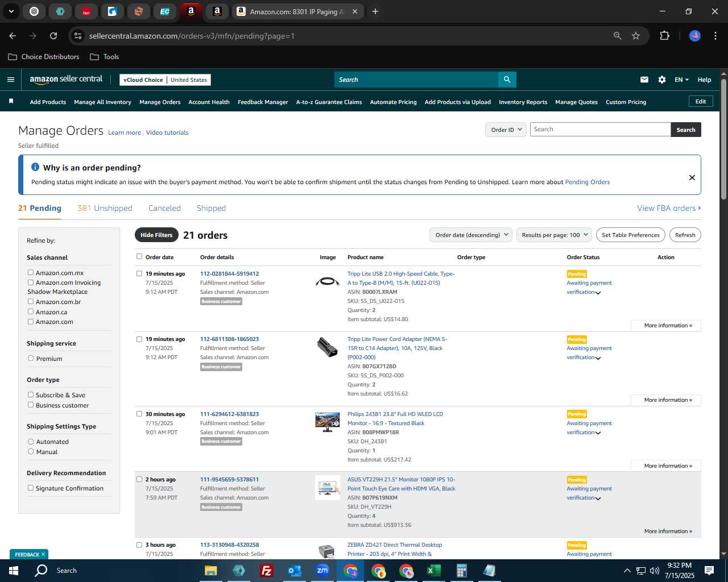
Task: Open the Windows Start menu
Action: coord(14,570)
